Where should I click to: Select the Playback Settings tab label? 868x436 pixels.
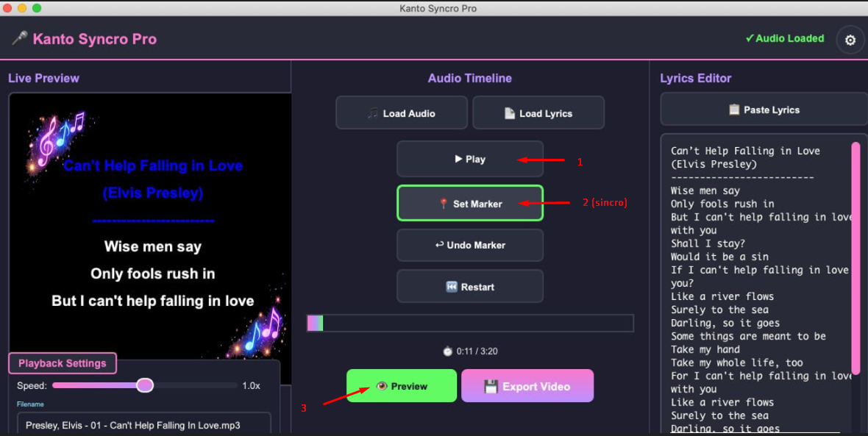click(63, 363)
